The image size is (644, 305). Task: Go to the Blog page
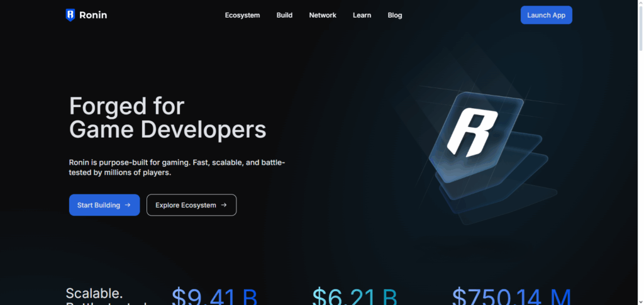tap(395, 15)
